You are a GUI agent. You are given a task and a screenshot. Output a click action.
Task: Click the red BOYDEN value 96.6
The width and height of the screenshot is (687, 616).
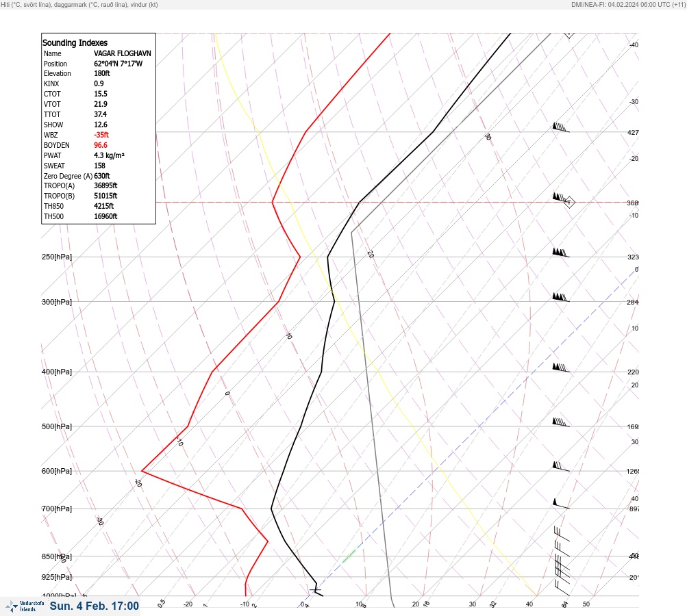tap(100, 145)
